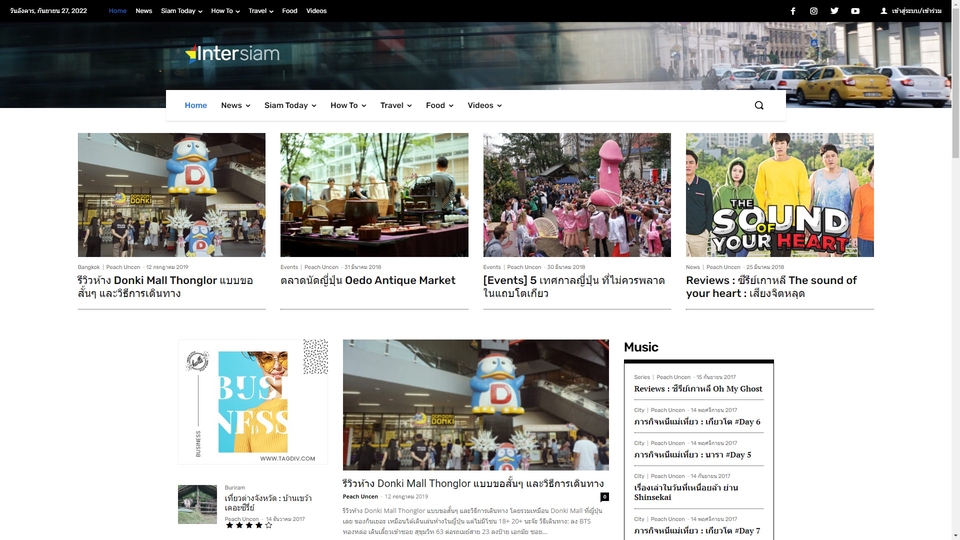Expand Siam Today dropdown in main menu
This screenshot has height=540, width=960.
pyautogui.click(x=290, y=105)
